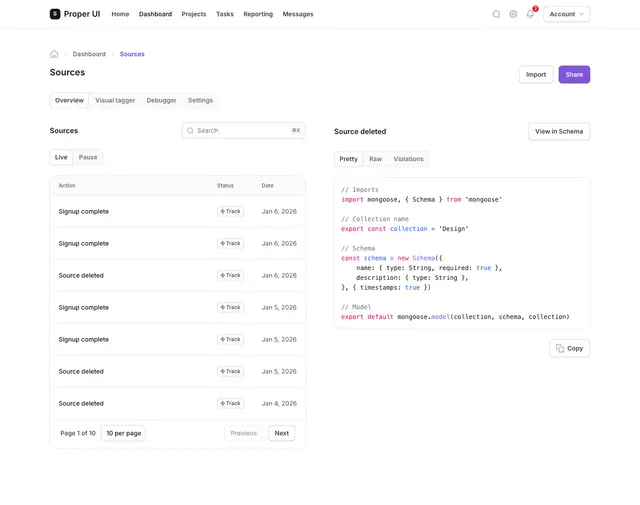This screenshot has width=640, height=505.
Task: Go to home breadcrumb icon
Action: (54, 54)
